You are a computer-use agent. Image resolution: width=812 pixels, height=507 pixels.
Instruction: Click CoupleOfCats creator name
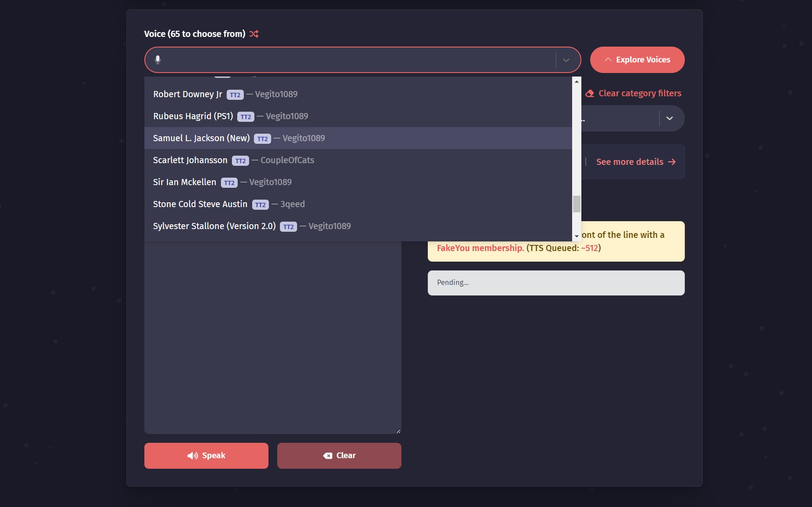coord(287,160)
